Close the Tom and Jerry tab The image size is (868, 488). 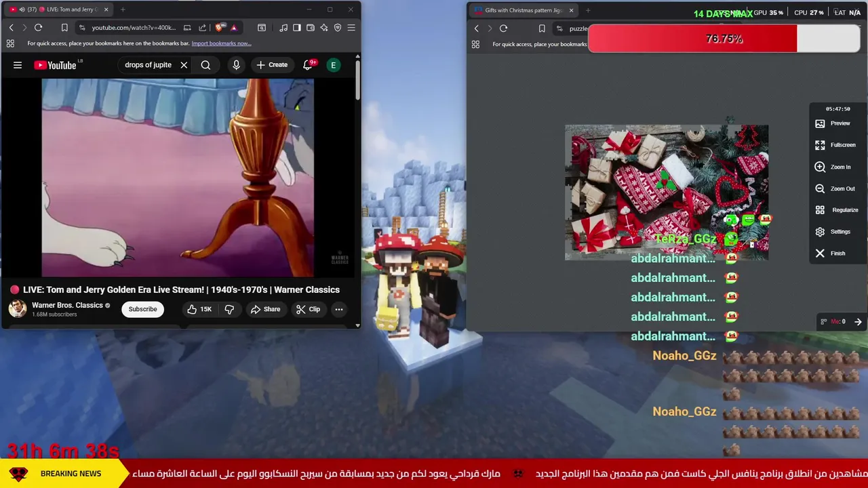(106, 9)
